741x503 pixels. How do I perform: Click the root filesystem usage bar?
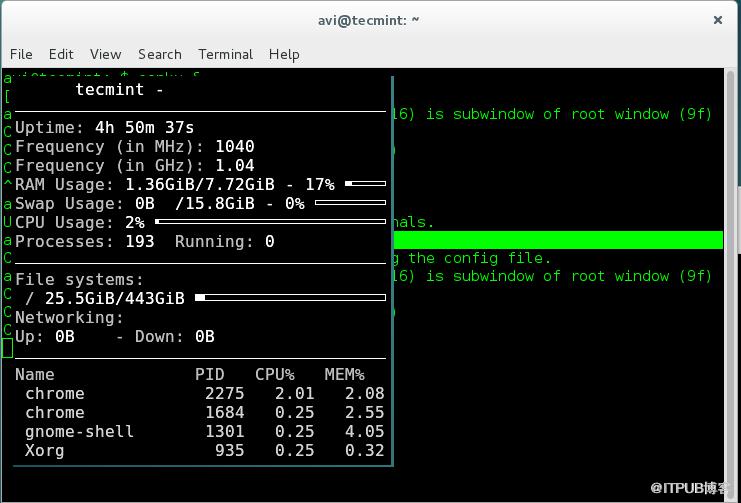[x=291, y=297]
